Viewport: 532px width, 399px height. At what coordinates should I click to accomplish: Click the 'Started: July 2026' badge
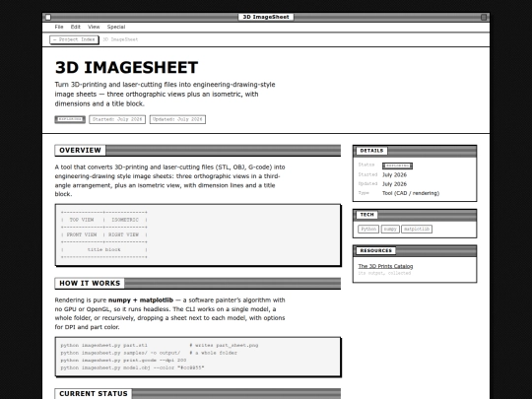coord(117,119)
